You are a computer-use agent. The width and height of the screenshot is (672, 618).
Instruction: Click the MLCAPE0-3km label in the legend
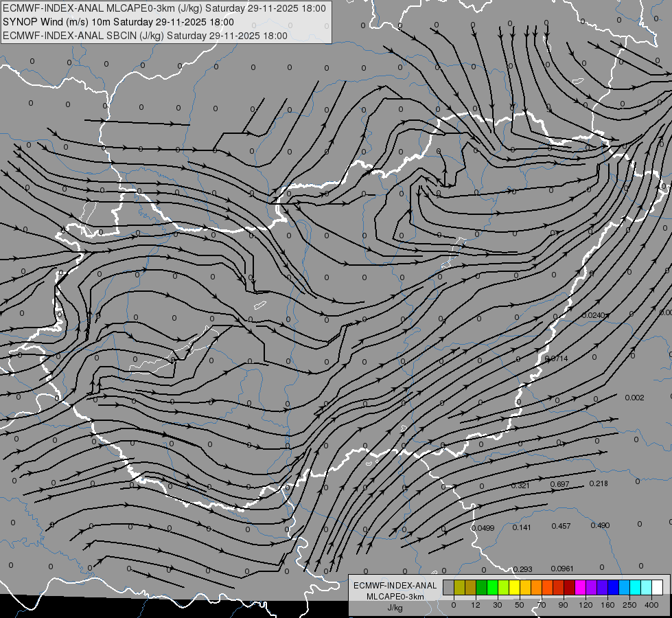point(395,597)
